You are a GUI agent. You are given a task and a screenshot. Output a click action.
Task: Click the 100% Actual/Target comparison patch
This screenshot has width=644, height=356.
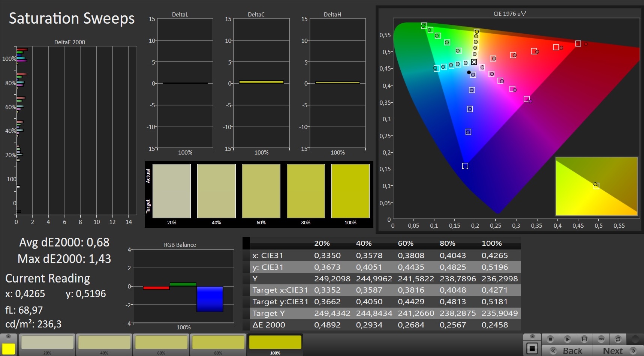[x=350, y=191]
